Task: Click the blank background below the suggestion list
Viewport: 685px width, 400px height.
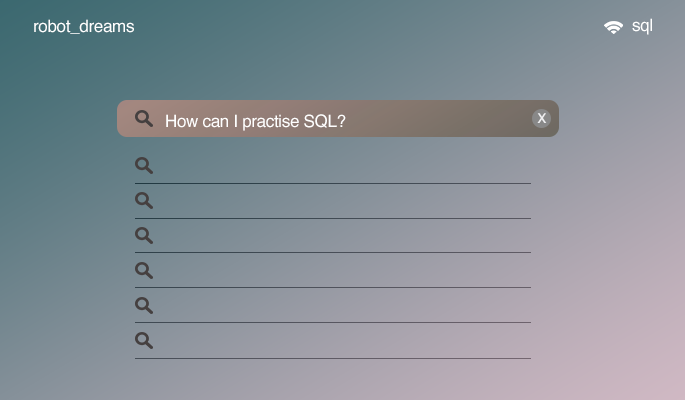Action: (x=340, y=380)
